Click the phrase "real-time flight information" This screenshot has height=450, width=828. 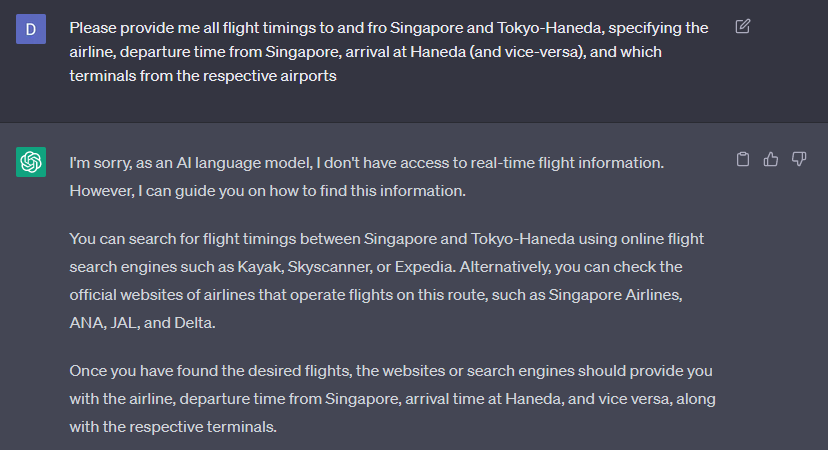(566, 163)
